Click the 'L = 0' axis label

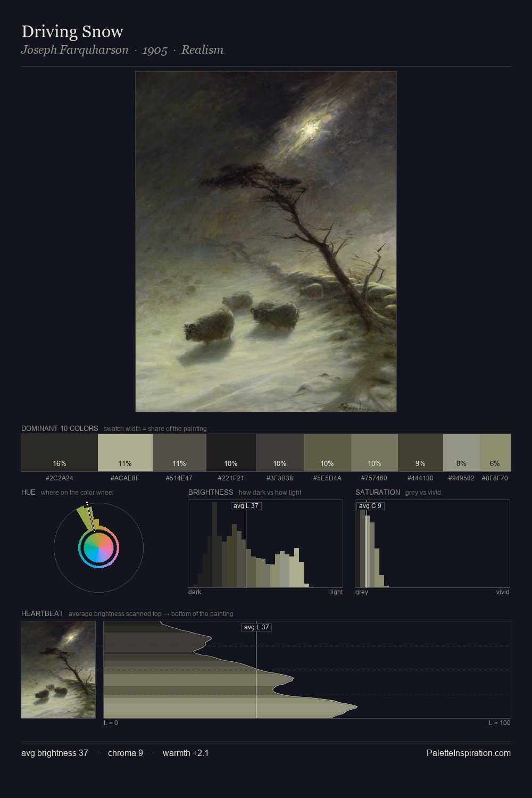tap(111, 723)
